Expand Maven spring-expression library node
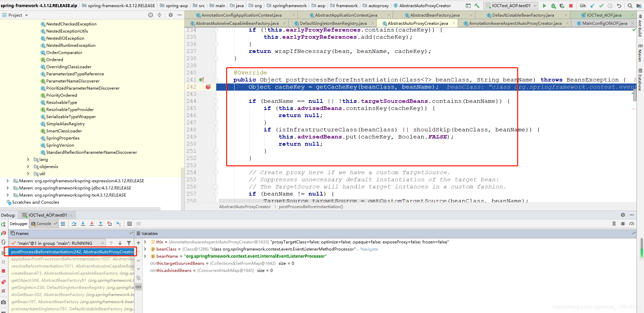The image size is (644, 313). [x=7, y=181]
